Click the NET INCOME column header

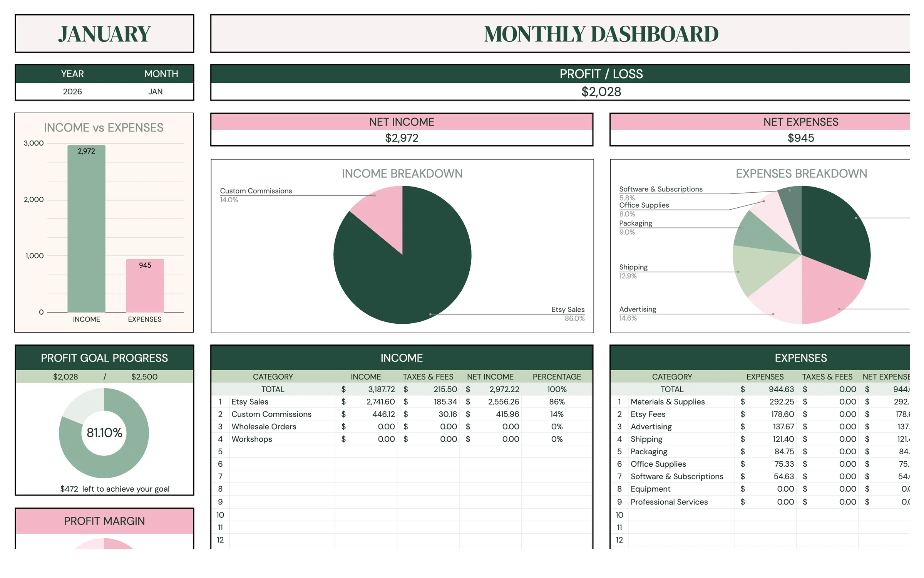(x=490, y=377)
